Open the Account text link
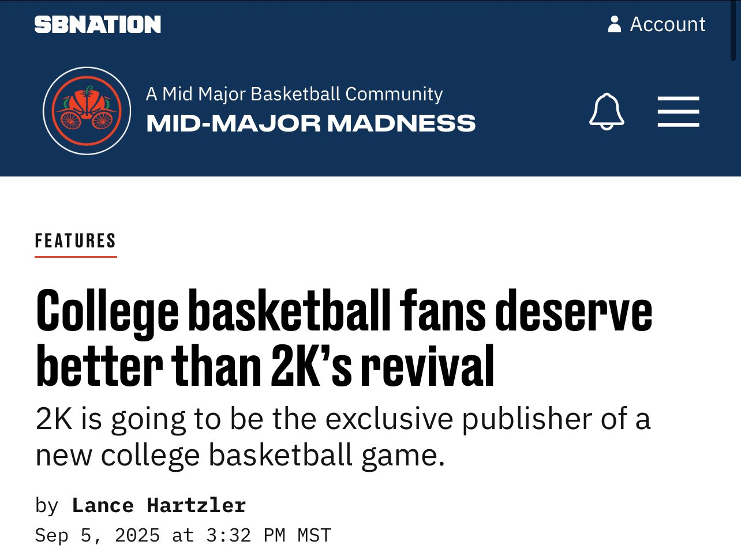 coord(667,24)
